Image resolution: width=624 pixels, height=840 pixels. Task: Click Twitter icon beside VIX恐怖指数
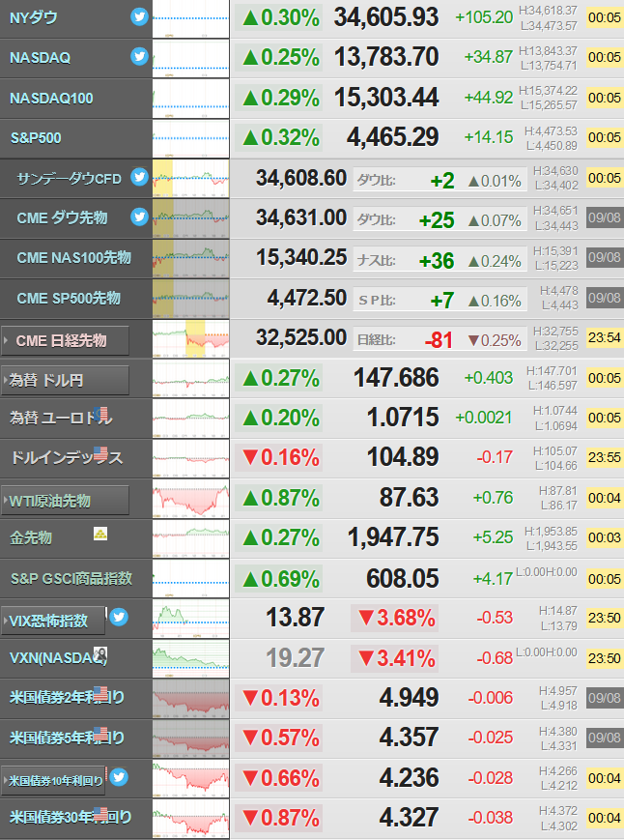click(x=119, y=617)
